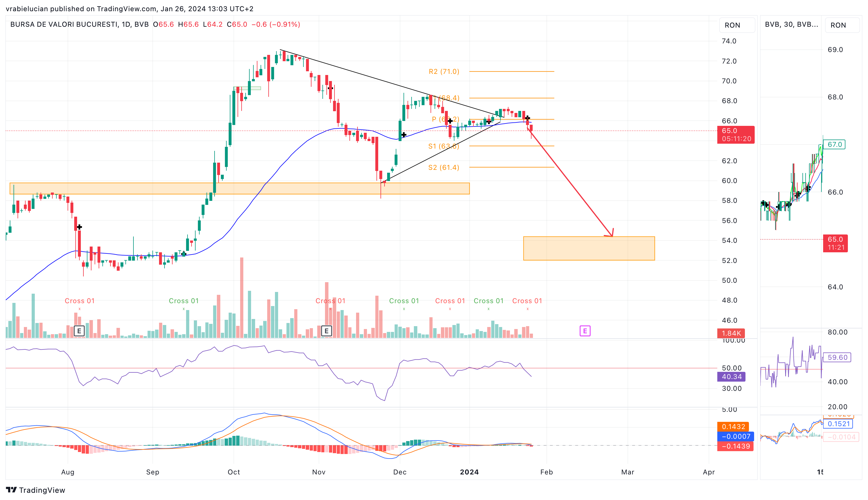Click the Sep label on the time axis
868x500 pixels.
[x=152, y=472]
